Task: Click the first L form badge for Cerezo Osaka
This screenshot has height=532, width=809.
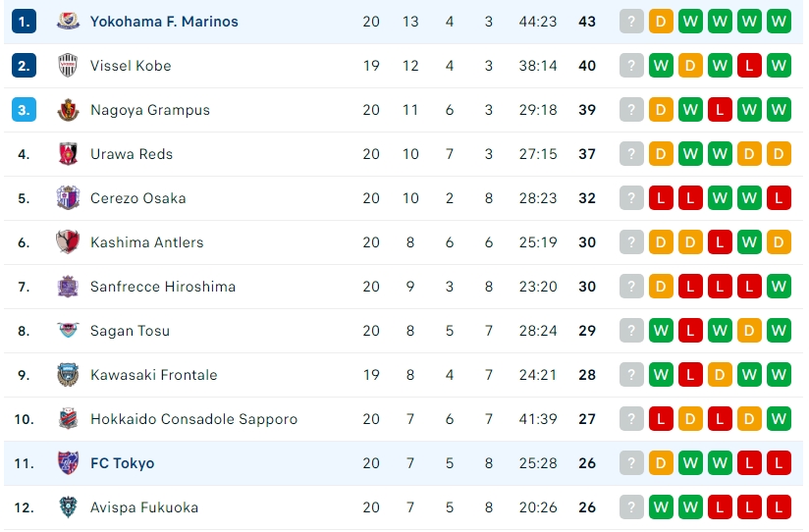Action: pos(661,198)
